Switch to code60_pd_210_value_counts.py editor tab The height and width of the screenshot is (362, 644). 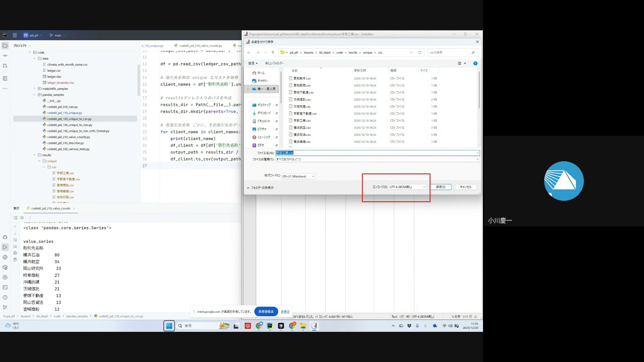(x=200, y=46)
